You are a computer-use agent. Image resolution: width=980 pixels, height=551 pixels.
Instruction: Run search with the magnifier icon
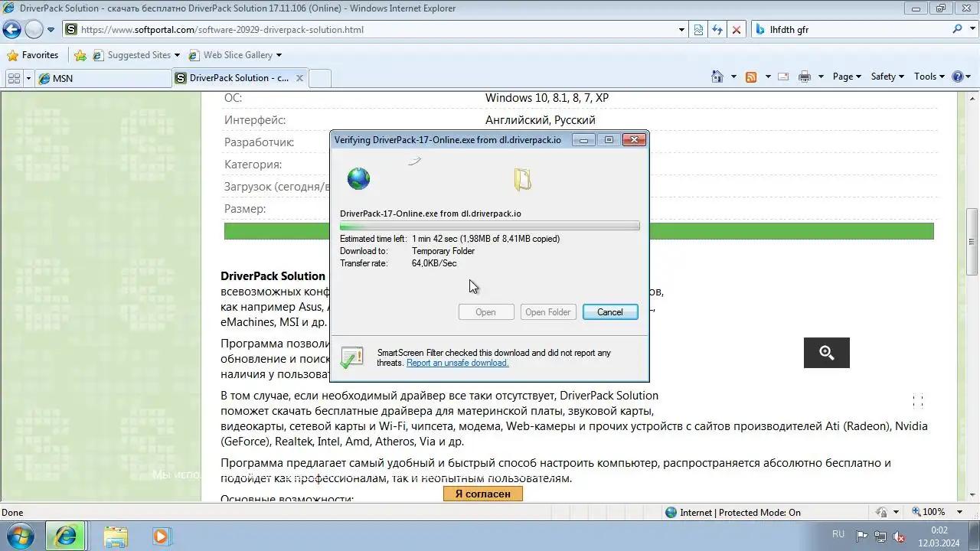(957, 29)
